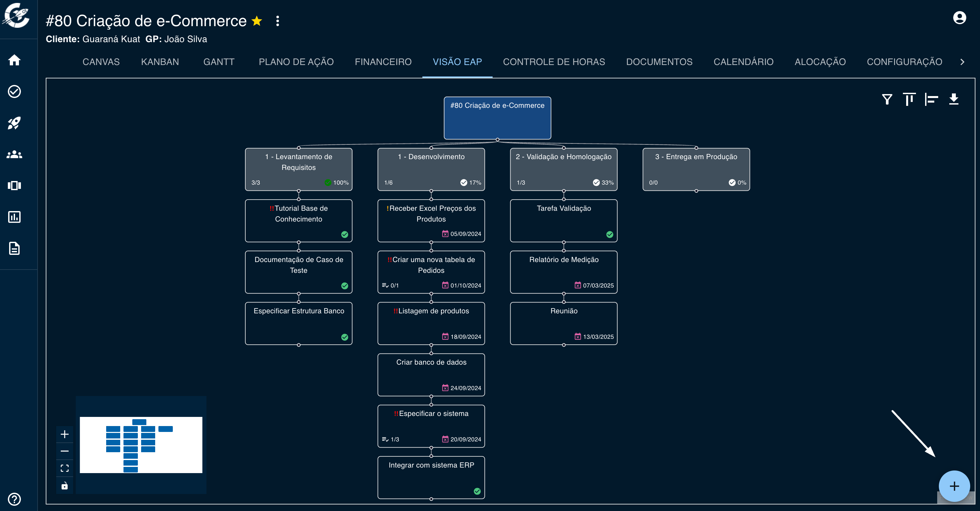The height and width of the screenshot is (511, 980).
Task: Toggle the canvas lock icon
Action: [65, 486]
